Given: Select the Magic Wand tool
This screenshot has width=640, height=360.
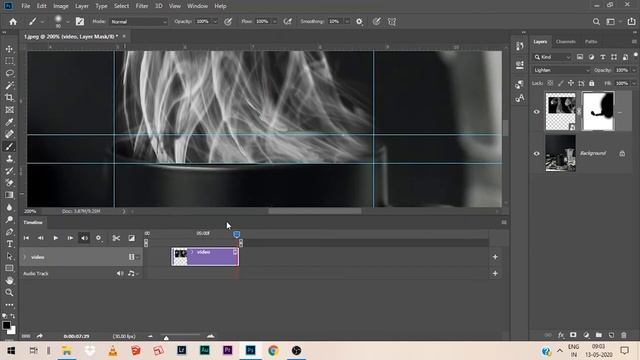Looking at the screenshot, I should tap(9, 86).
